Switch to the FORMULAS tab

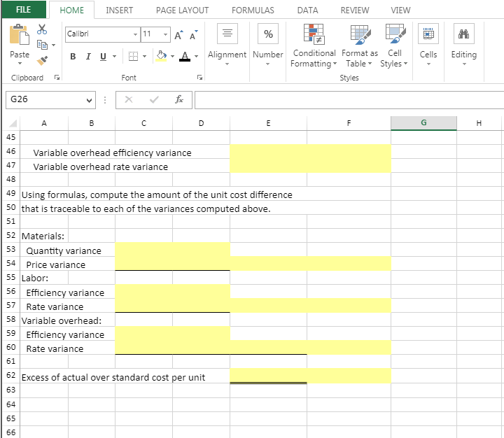click(x=253, y=10)
